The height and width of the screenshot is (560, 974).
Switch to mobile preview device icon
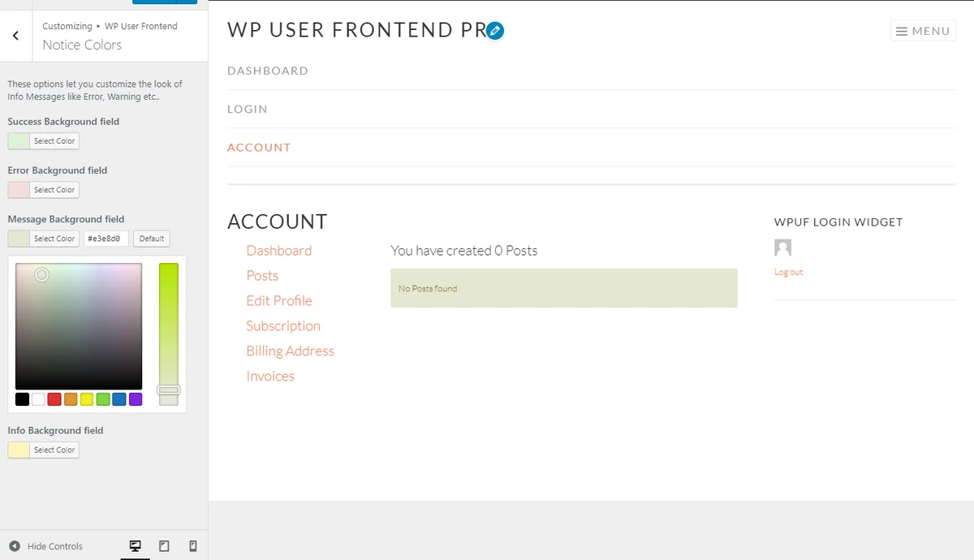pos(192,546)
